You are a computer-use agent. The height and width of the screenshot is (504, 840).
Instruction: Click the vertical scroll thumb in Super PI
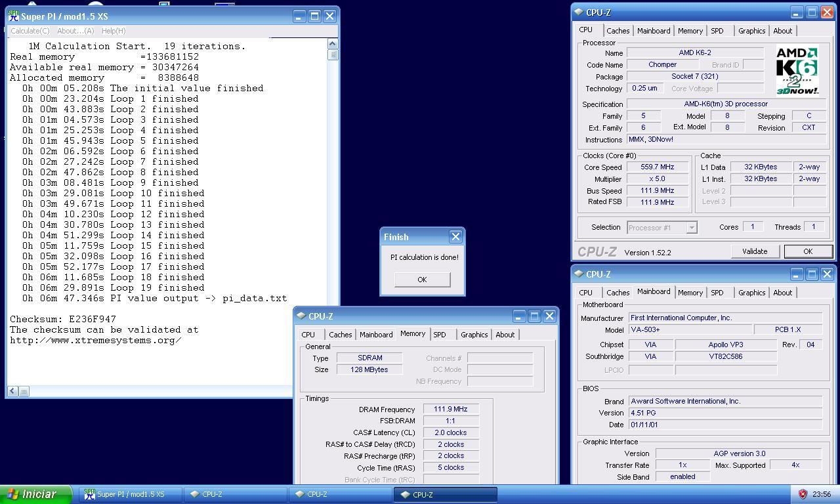[332, 54]
